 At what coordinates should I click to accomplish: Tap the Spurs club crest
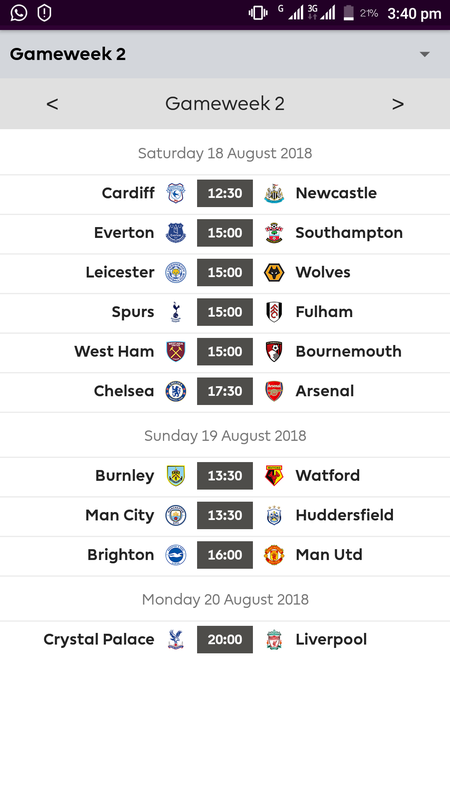click(x=176, y=312)
